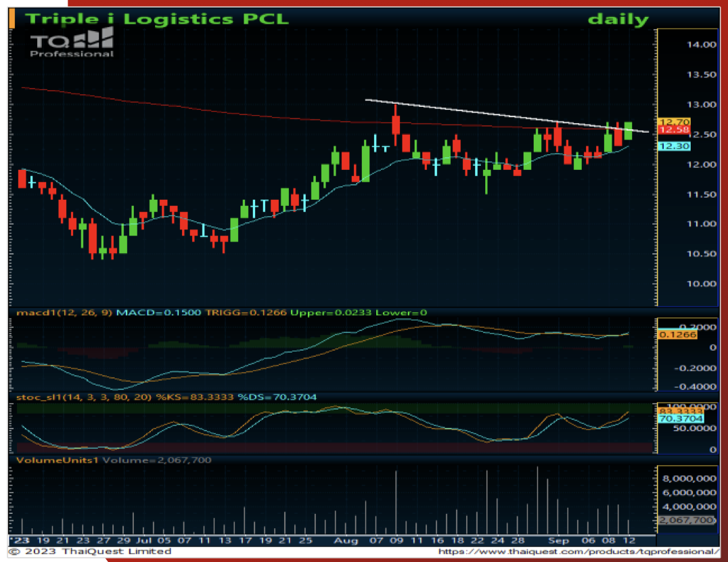Click the "09" date label on time axis
The width and height of the screenshot is (728, 562).
click(x=396, y=540)
